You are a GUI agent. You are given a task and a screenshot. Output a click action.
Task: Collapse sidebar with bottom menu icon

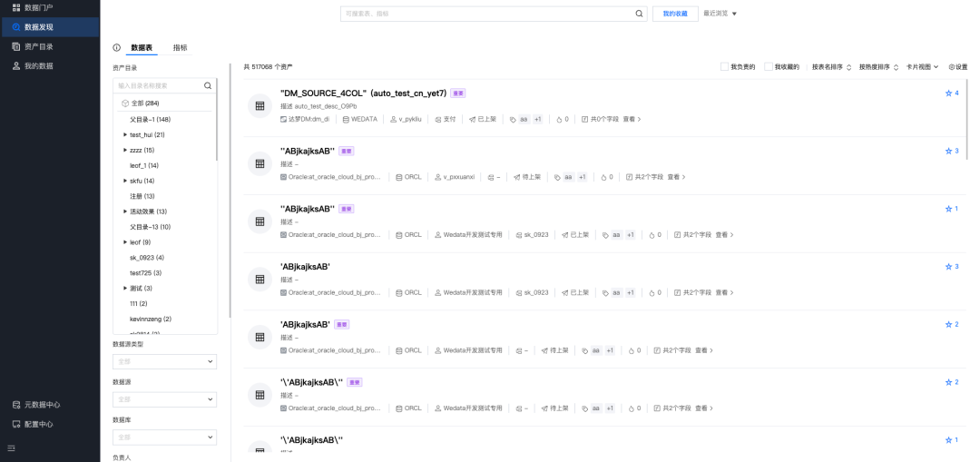[x=11, y=447]
